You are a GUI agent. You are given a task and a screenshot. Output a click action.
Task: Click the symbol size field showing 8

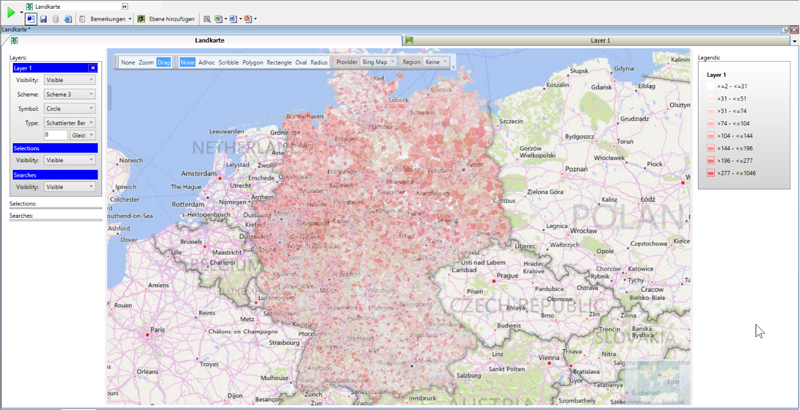pos(55,134)
